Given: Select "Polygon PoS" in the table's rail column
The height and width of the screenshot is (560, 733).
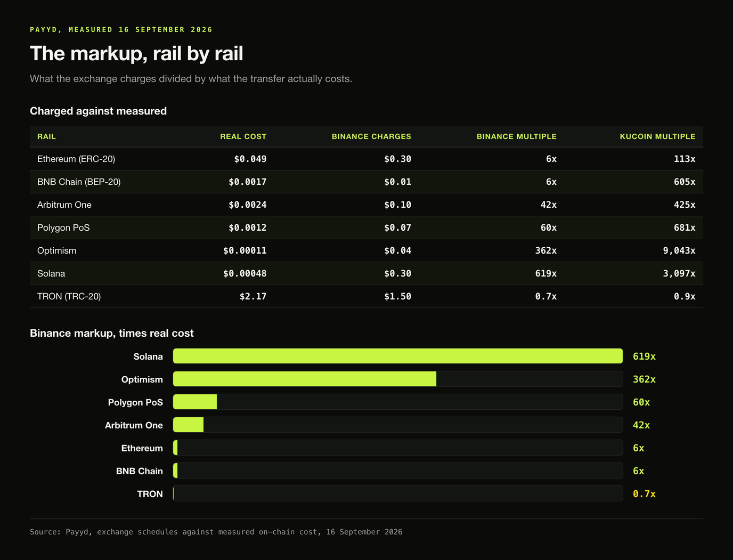Looking at the screenshot, I should 63,228.
